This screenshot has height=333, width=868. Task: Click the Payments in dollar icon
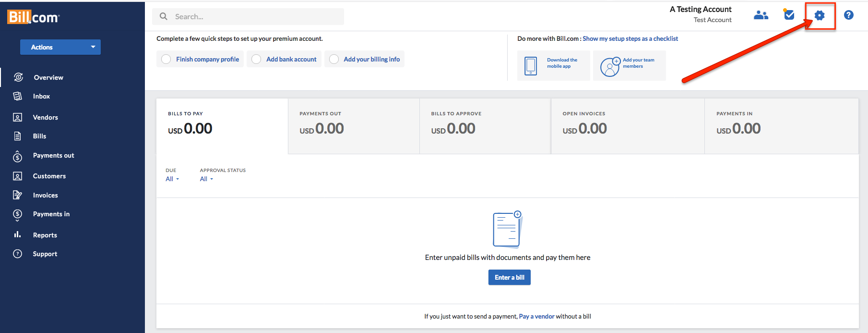18,215
